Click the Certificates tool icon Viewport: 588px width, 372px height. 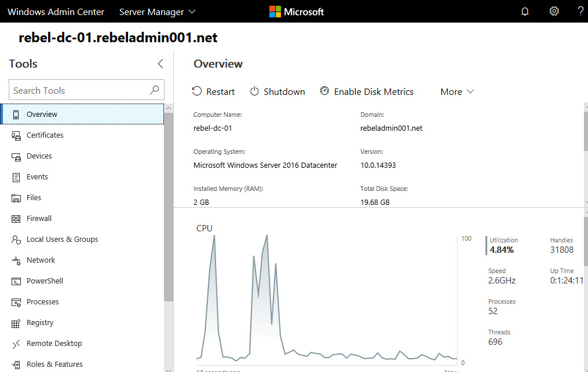pos(16,135)
